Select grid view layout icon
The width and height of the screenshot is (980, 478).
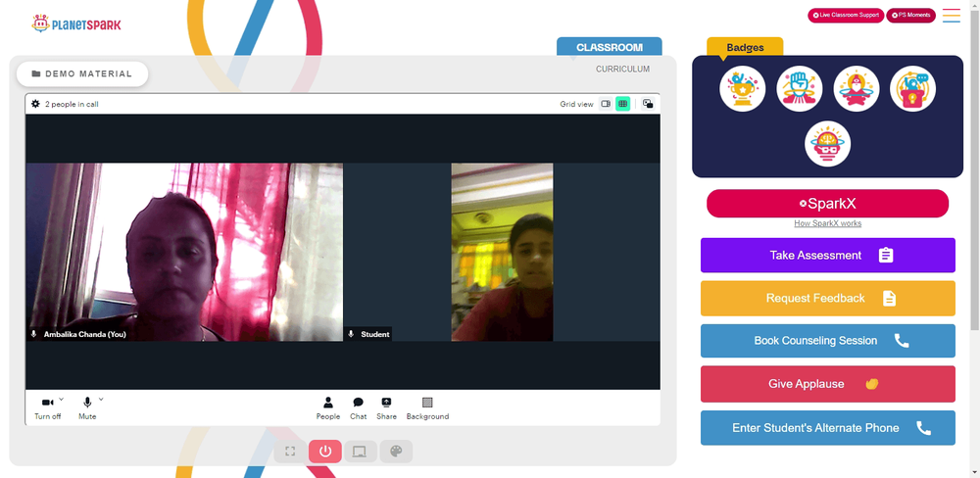click(x=622, y=104)
